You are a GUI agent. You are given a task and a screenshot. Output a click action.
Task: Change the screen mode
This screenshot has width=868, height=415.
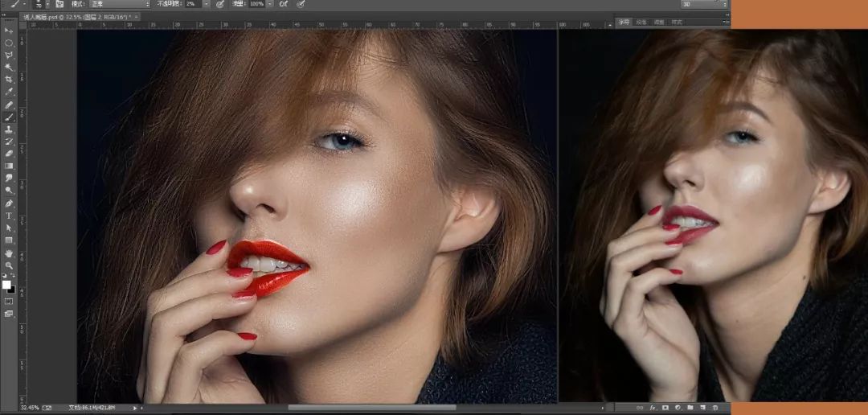(8, 314)
